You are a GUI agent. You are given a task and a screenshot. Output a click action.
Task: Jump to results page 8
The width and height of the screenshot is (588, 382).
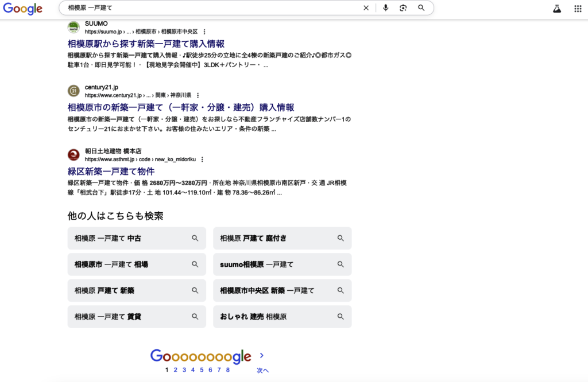[x=228, y=370]
